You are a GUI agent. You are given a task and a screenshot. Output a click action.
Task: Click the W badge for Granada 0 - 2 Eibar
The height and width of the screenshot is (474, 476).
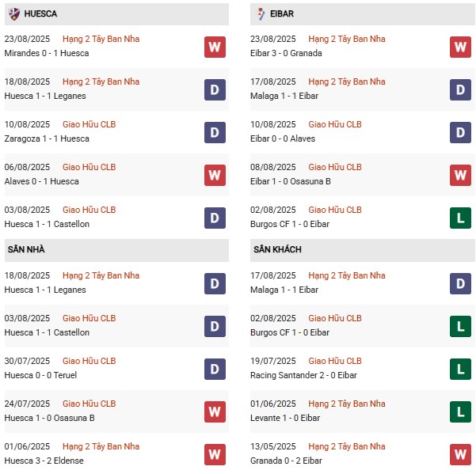click(460, 454)
